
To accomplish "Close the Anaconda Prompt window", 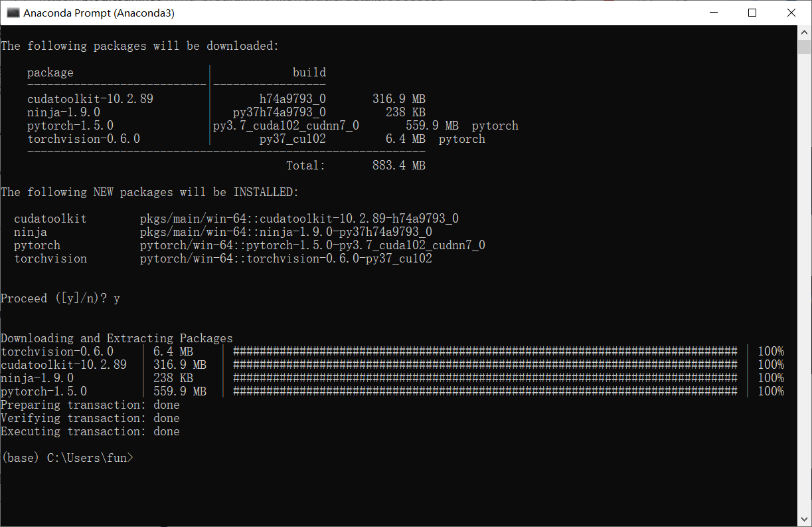I will click(791, 13).
